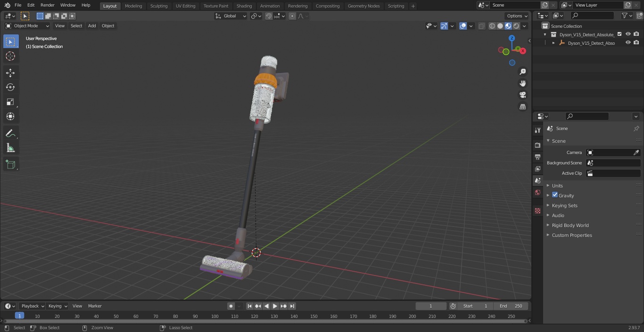Image resolution: width=644 pixels, height=332 pixels.
Task: Select the Select Box tool
Action: [x=10, y=41]
